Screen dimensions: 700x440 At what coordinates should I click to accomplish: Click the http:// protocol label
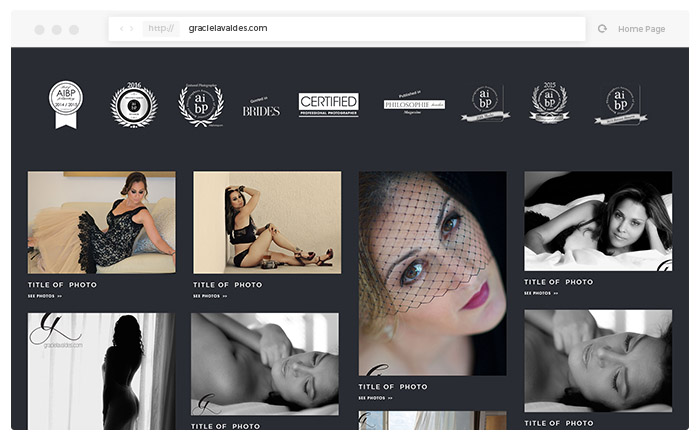tap(161, 29)
